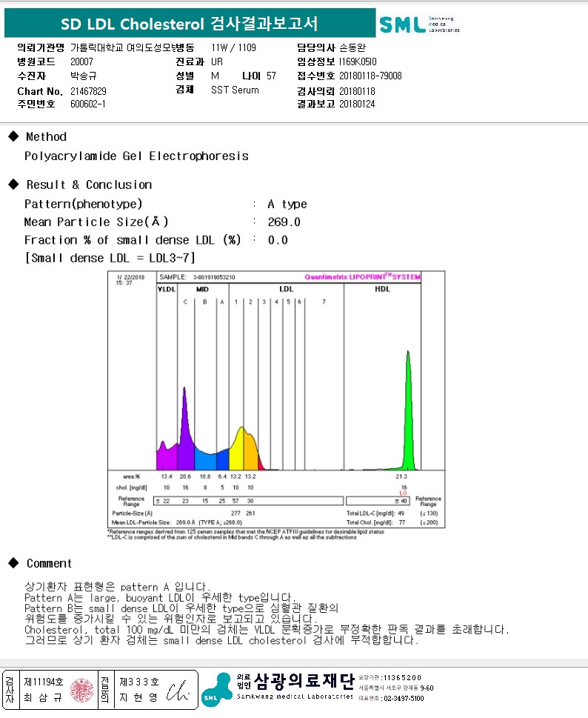Click the particle size value 261
This screenshot has width=588, height=718.
coord(250,513)
